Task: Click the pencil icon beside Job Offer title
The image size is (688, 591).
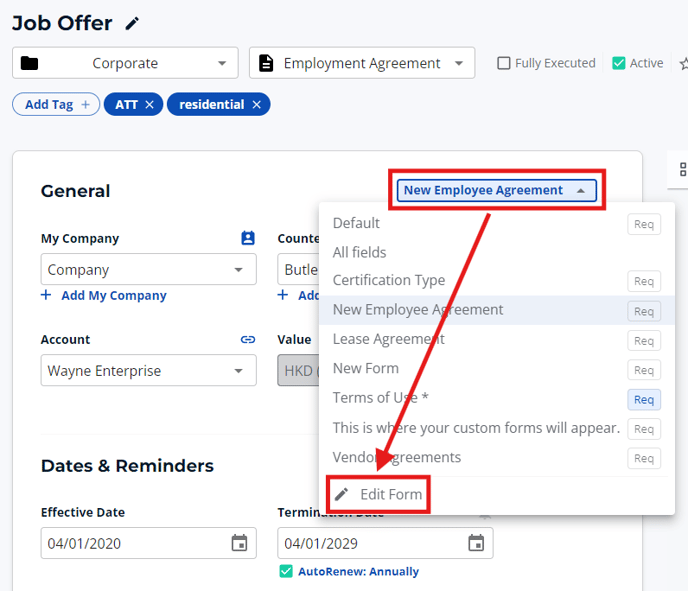Action: (133, 24)
